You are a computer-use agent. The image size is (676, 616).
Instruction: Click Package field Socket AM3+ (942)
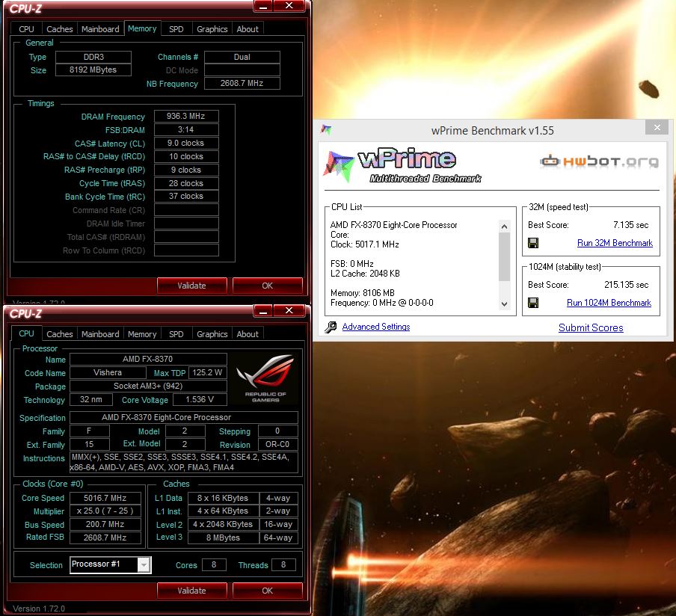[148, 386]
